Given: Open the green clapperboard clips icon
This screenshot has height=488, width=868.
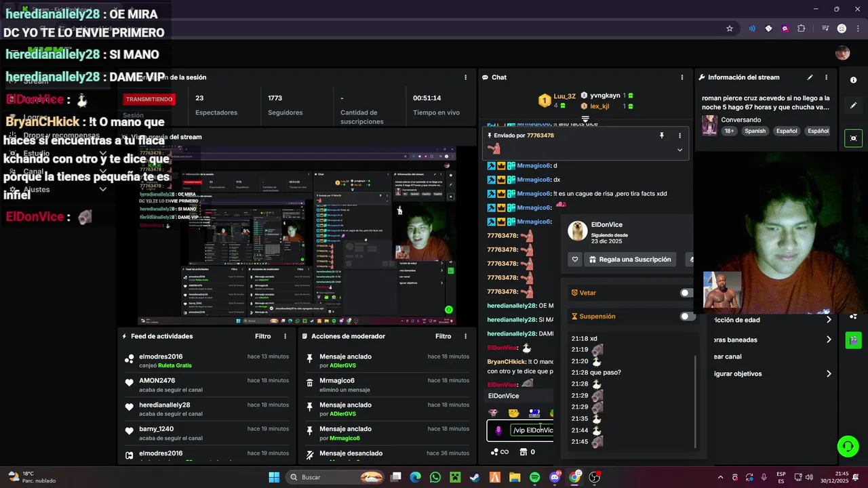Looking at the screenshot, I should click(853, 340).
